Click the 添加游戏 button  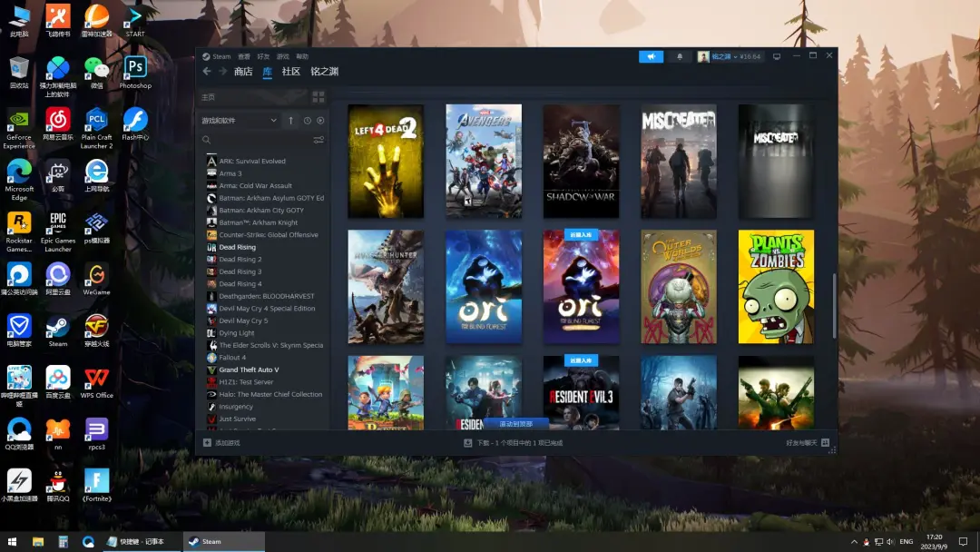[222, 443]
